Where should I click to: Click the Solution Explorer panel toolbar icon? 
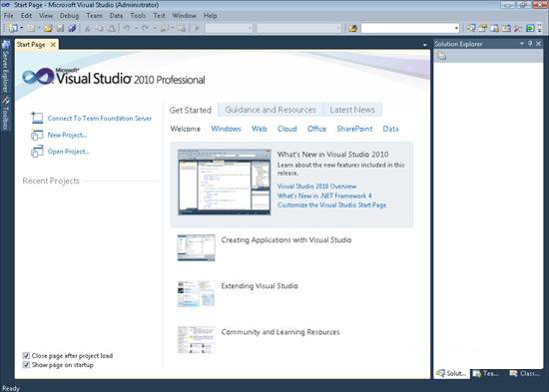(x=441, y=56)
